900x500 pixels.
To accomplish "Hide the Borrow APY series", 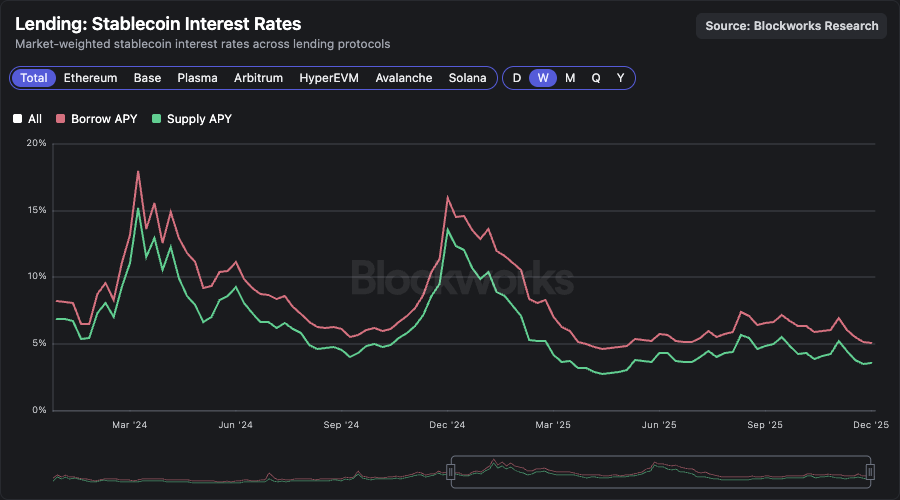I will (103, 119).
